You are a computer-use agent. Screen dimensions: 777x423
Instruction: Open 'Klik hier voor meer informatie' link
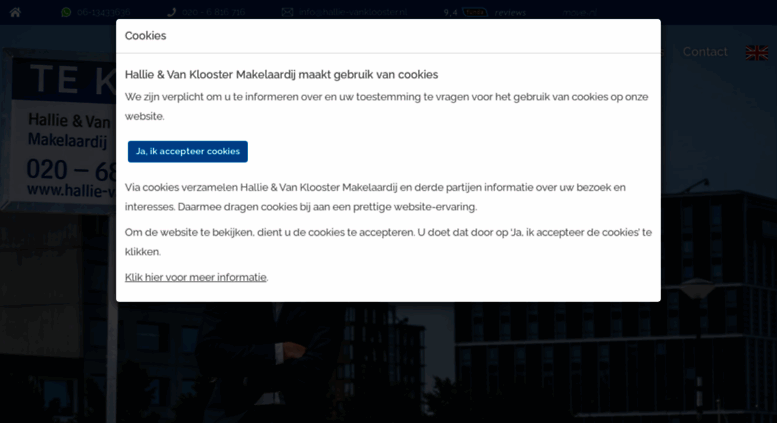196,277
